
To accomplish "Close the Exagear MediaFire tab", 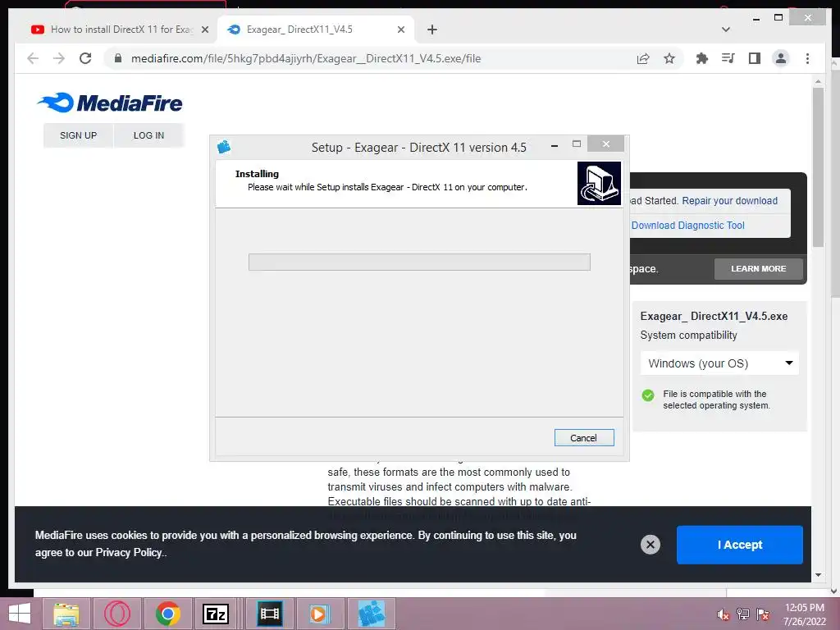I will (x=400, y=30).
